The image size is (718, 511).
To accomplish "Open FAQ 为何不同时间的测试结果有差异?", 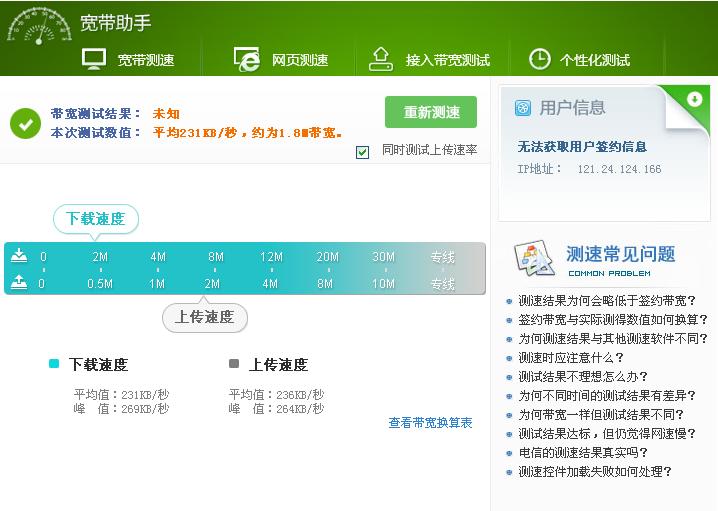I will point(607,396).
